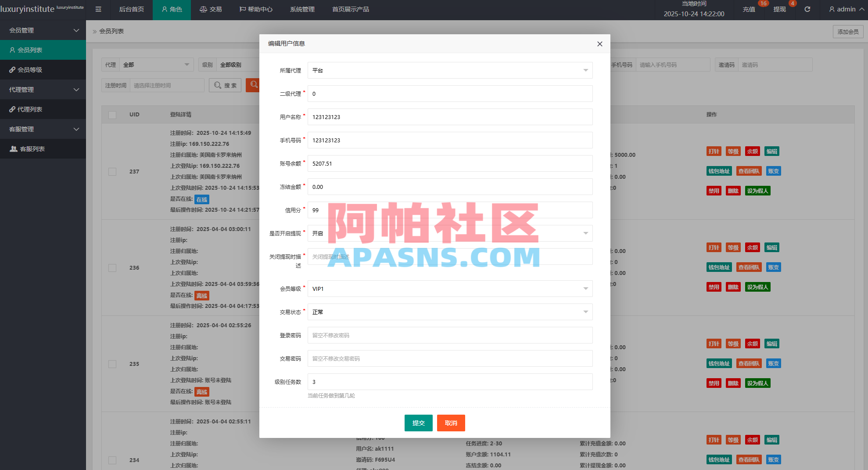Open the 所属代理 dropdown showing 平台
Screen dimensions: 868x470
coord(450,70)
